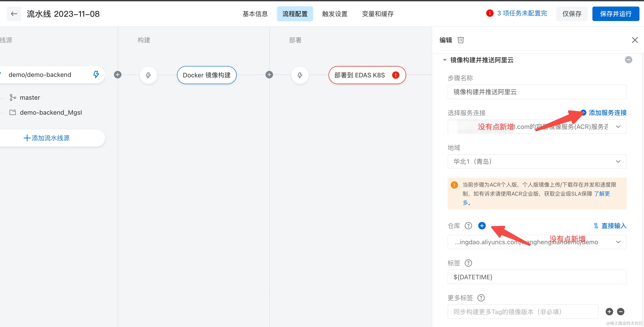Switch to the 触发设置 tab
Viewport: 644px width, 327px height.
335,14
